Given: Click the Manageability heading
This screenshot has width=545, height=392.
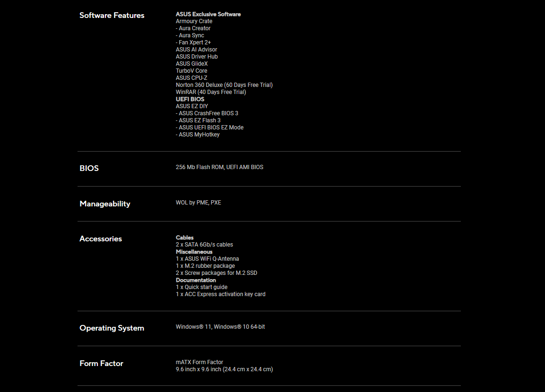Looking at the screenshot, I should point(105,204).
